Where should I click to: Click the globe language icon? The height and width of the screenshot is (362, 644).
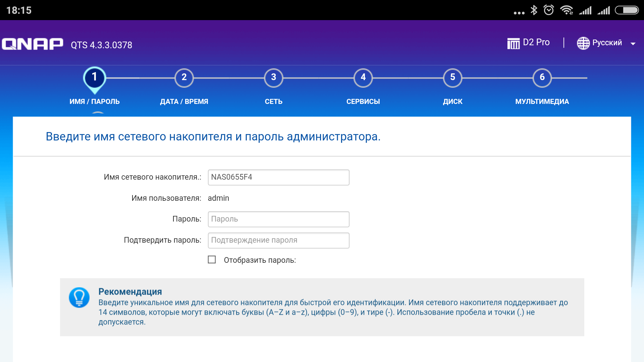tap(583, 43)
